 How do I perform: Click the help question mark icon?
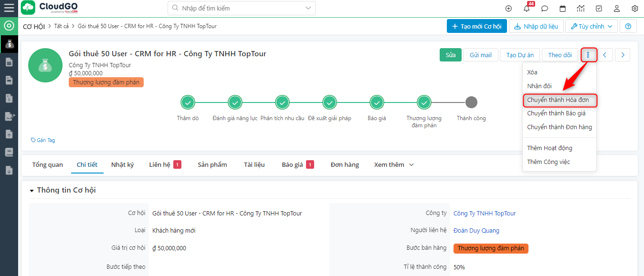pos(628,26)
